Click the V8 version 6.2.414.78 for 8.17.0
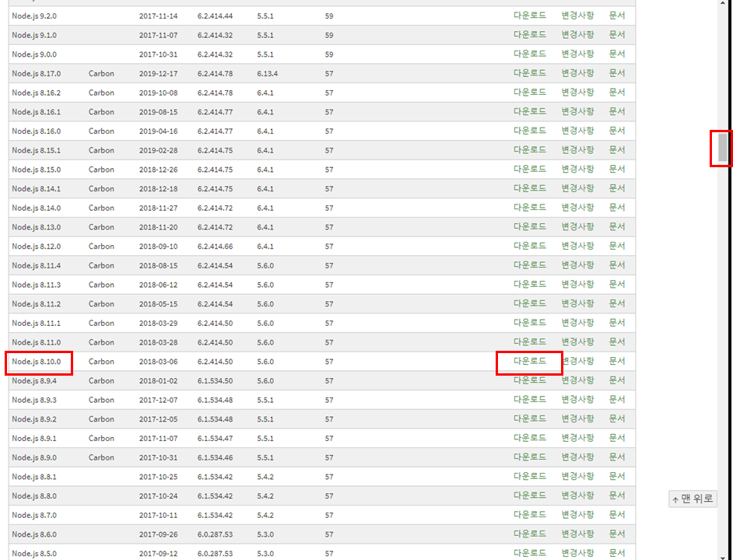The height and width of the screenshot is (560, 733). click(x=215, y=74)
